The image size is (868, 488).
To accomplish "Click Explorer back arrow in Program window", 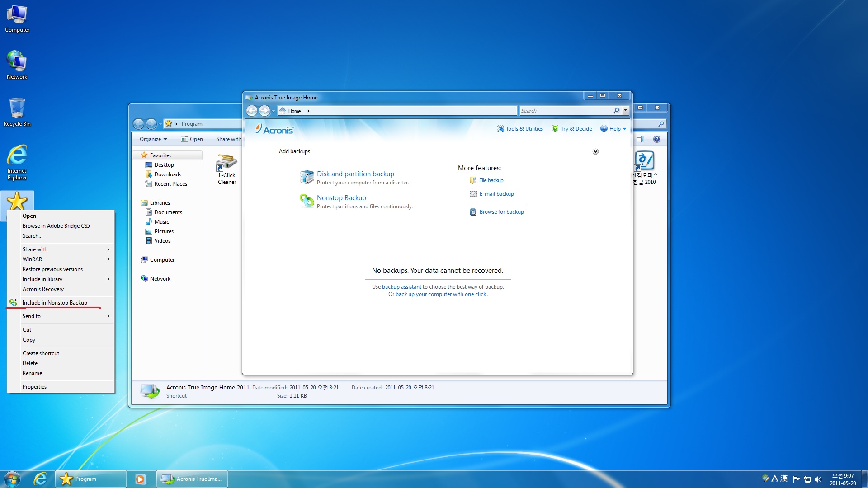I will [138, 124].
